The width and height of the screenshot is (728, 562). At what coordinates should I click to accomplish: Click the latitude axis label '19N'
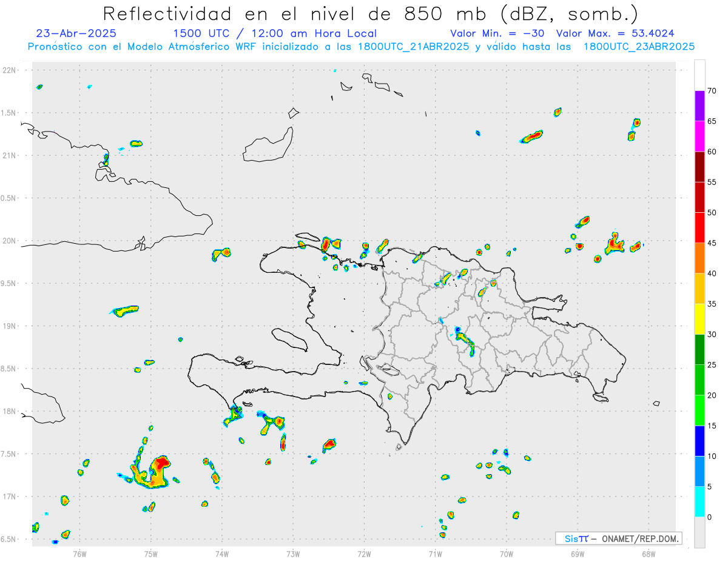point(9,326)
